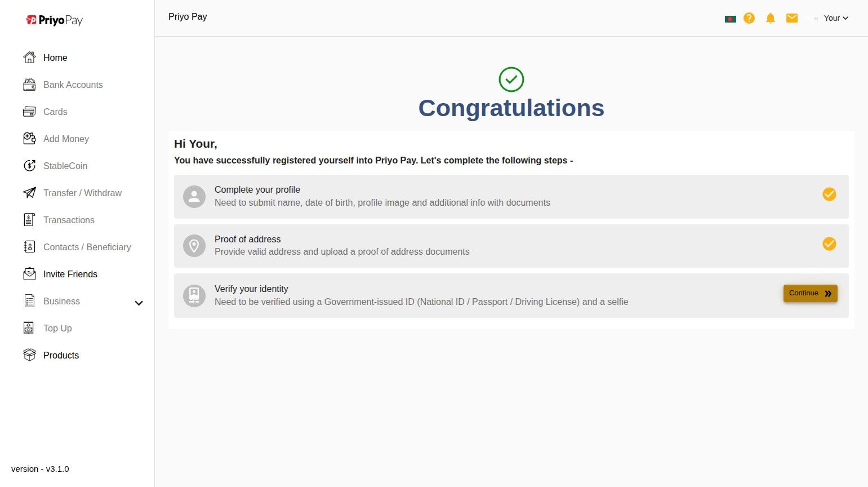Click the Add Money icon
The height and width of the screenshot is (487, 868).
[29, 139]
